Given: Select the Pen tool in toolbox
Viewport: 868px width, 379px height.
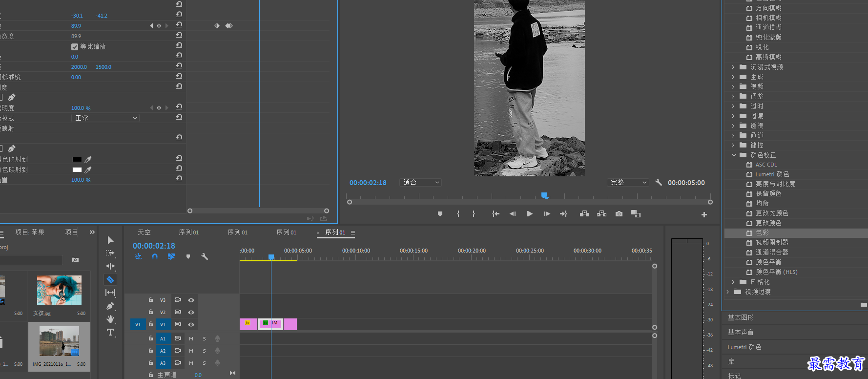Looking at the screenshot, I should pyautogui.click(x=110, y=306).
